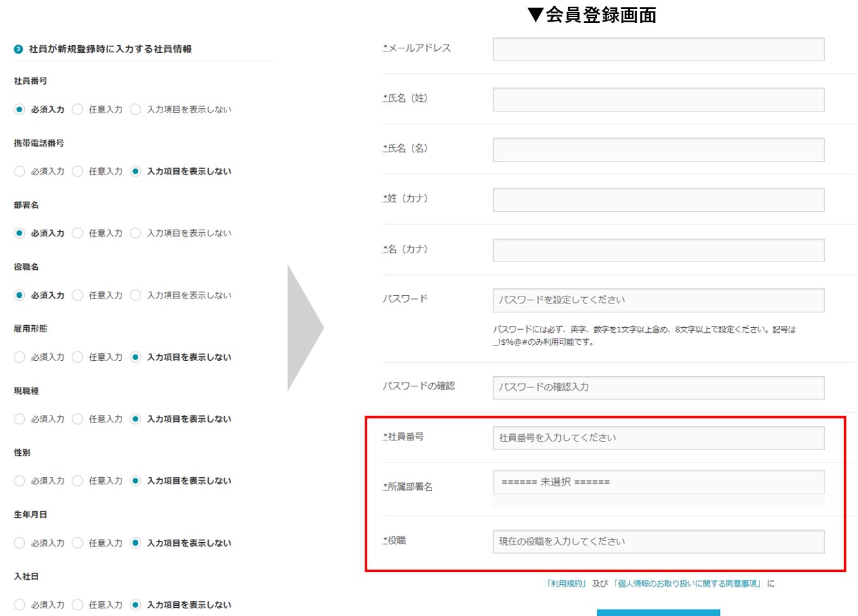
Task: Click the 役職 input field
Action: [658, 542]
